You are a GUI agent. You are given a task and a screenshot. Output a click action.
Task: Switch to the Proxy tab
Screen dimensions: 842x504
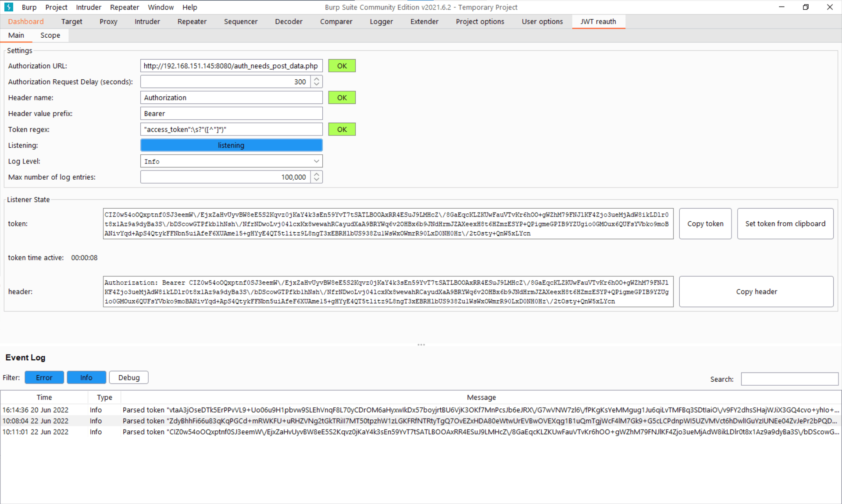(x=108, y=21)
